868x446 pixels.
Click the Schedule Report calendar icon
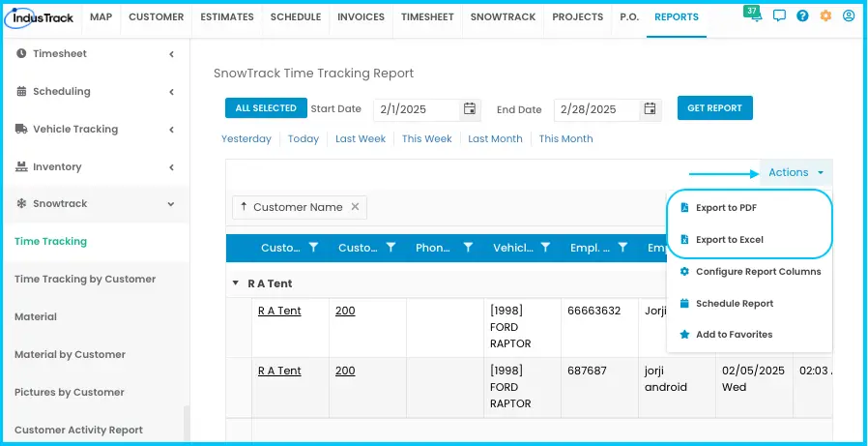pyautogui.click(x=684, y=303)
